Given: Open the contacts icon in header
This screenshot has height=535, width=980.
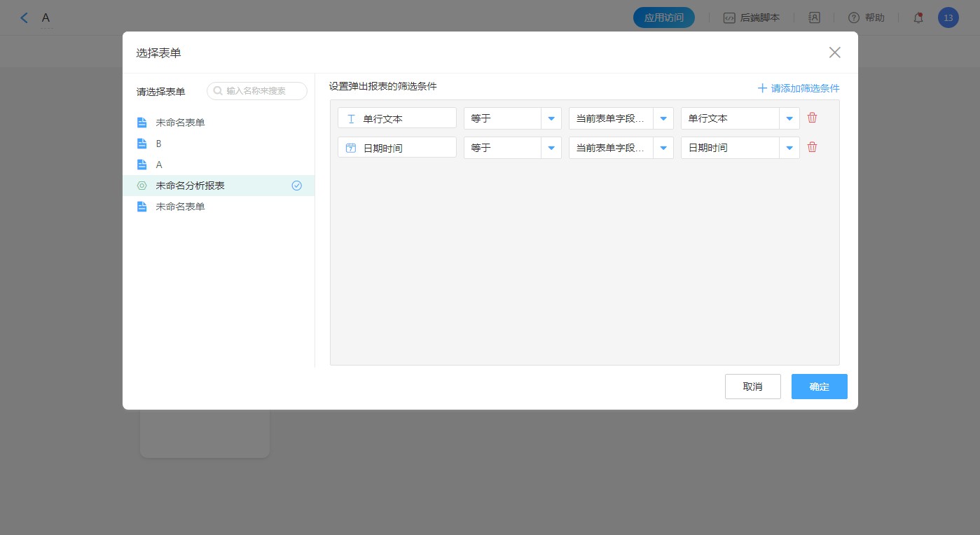Looking at the screenshot, I should pyautogui.click(x=814, y=18).
